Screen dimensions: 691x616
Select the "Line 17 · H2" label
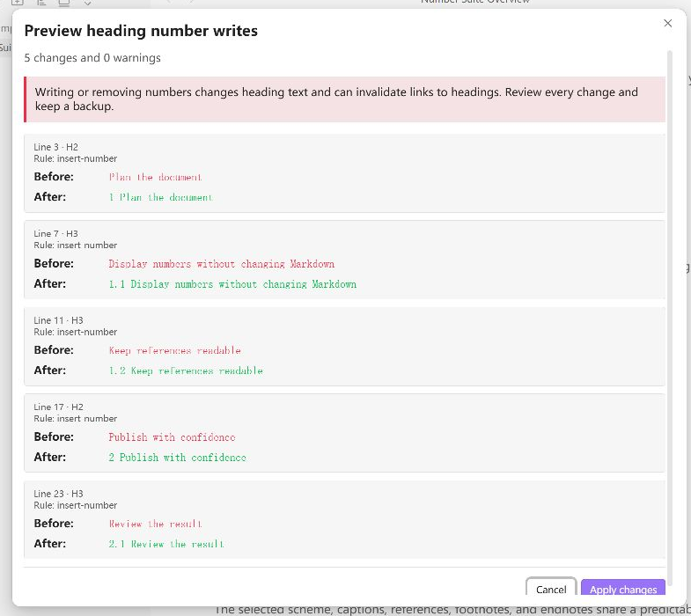(59, 407)
